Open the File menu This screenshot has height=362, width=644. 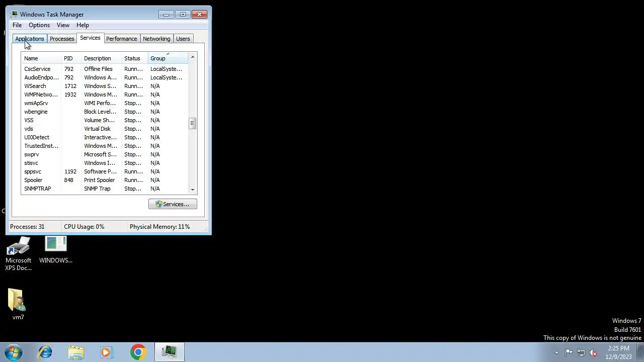(x=17, y=25)
